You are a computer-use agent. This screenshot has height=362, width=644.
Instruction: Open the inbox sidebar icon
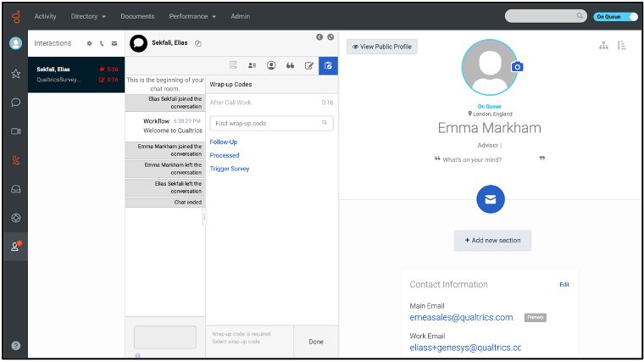15,189
